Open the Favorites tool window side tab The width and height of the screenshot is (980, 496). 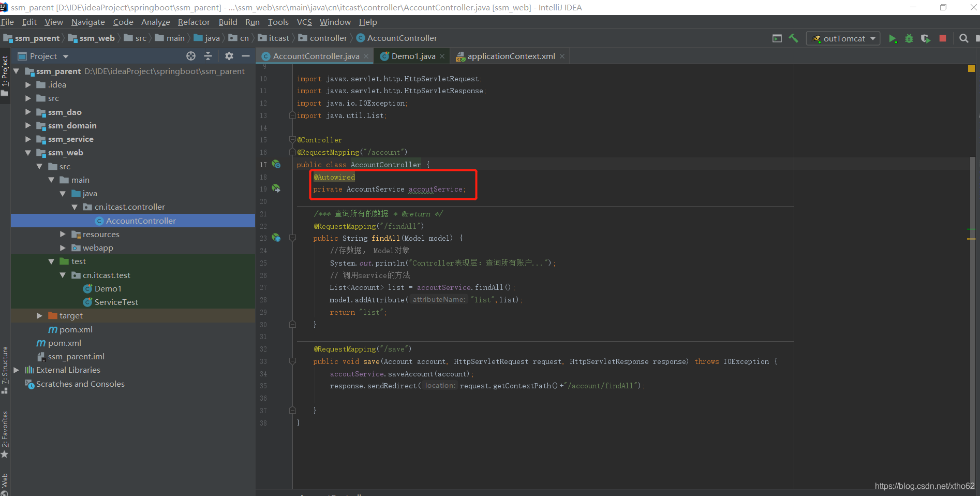coord(5,434)
